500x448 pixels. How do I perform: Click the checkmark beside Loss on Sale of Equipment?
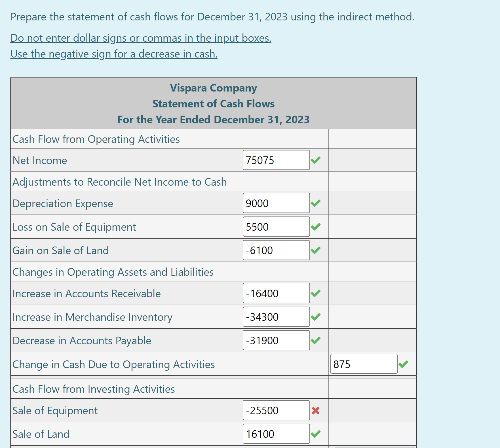(x=317, y=226)
